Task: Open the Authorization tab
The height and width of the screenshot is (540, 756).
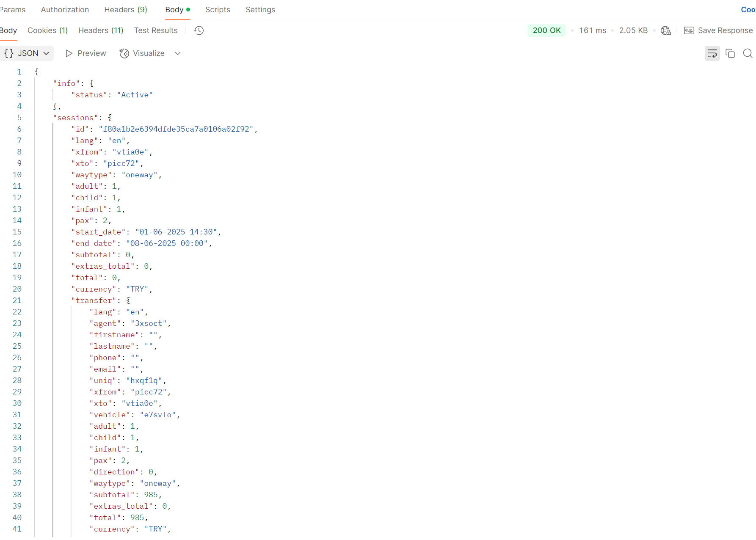Action: [65, 10]
